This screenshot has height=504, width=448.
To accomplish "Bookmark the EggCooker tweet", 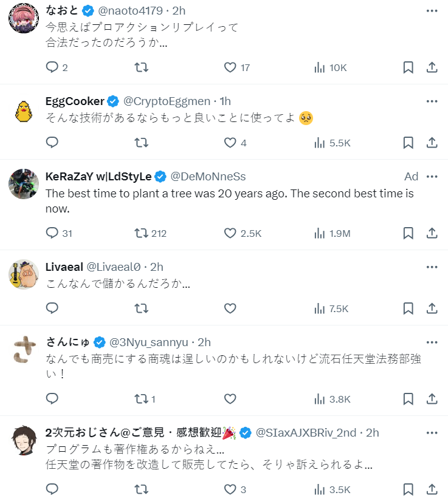I will [408, 143].
